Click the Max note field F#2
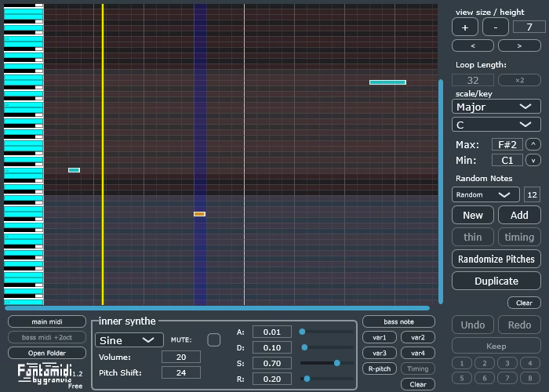The image size is (549, 392). coord(507,144)
